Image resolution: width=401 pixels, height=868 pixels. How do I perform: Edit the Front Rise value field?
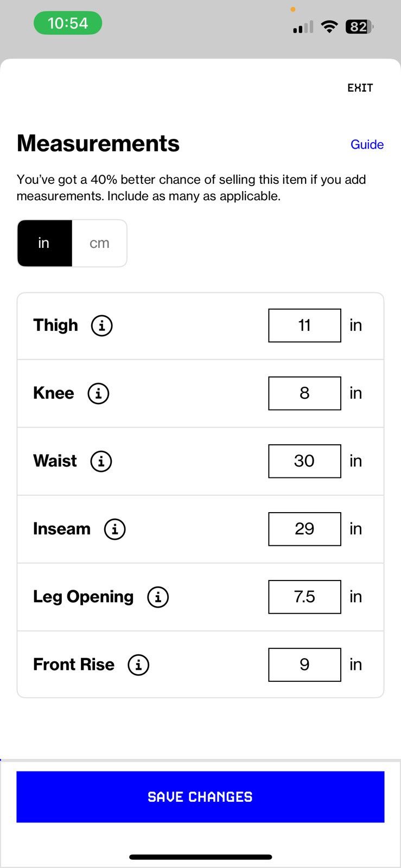304,665
